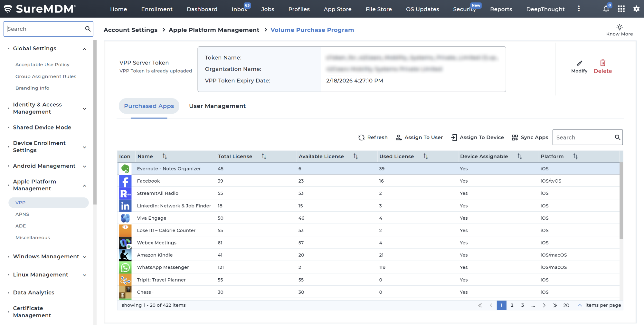Expand Device Enrollment Settings section
This screenshot has height=325, width=644.
(x=84, y=147)
